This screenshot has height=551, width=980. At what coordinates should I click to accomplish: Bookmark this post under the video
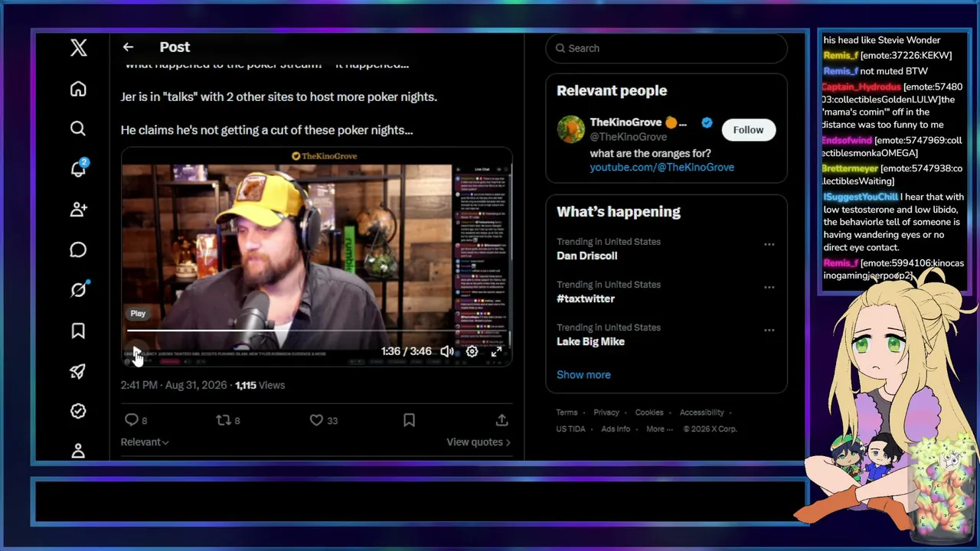click(x=409, y=420)
